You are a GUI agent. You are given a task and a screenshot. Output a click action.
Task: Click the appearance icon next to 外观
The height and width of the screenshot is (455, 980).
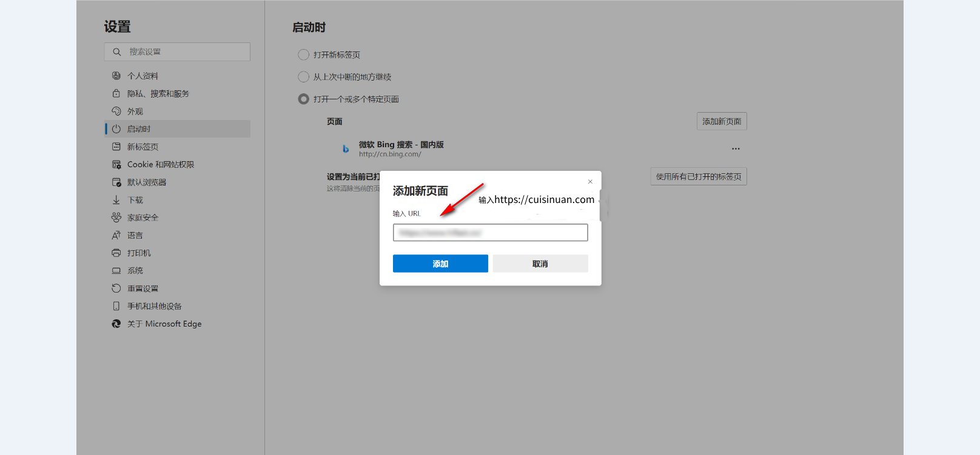pos(116,111)
